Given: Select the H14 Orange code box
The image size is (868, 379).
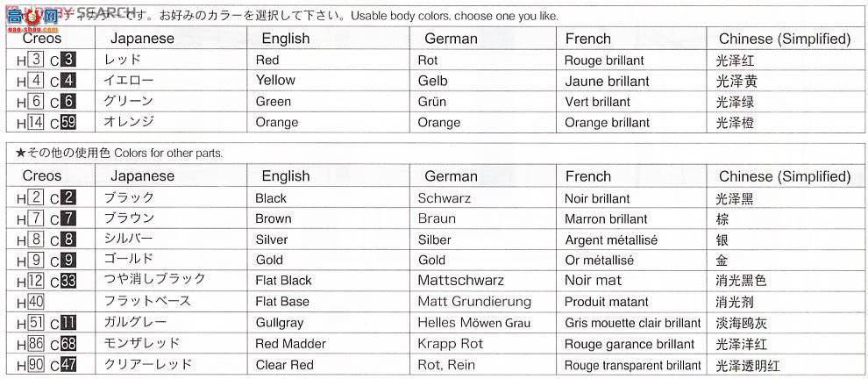Looking at the screenshot, I should [35, 122].
